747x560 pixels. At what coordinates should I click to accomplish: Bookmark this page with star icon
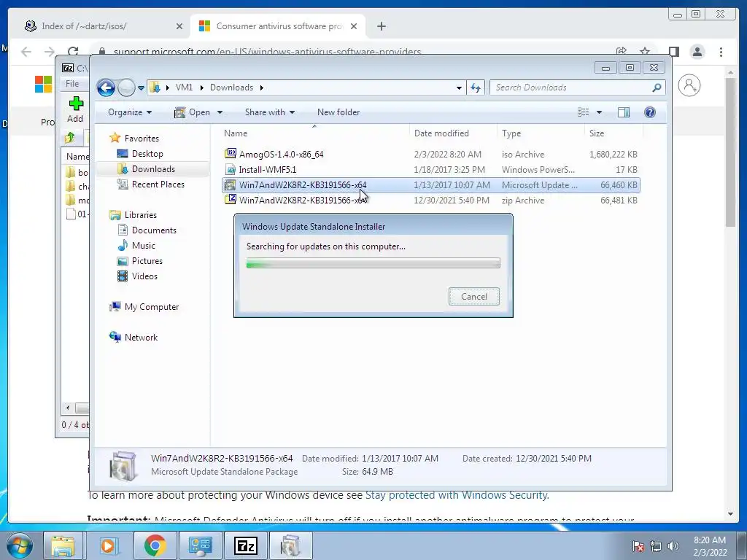click(x=645, y=52)
